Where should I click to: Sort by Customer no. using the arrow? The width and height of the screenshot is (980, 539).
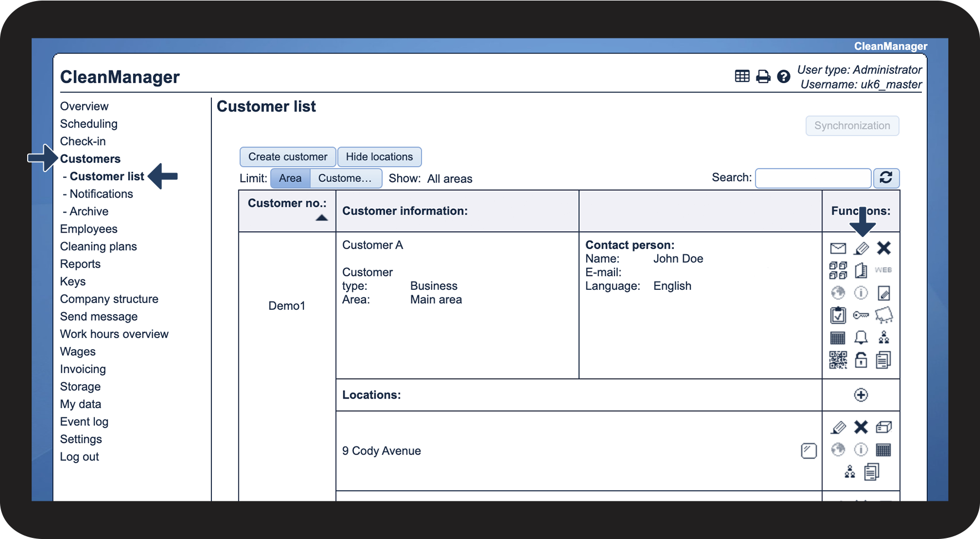(x=322, y=218)
